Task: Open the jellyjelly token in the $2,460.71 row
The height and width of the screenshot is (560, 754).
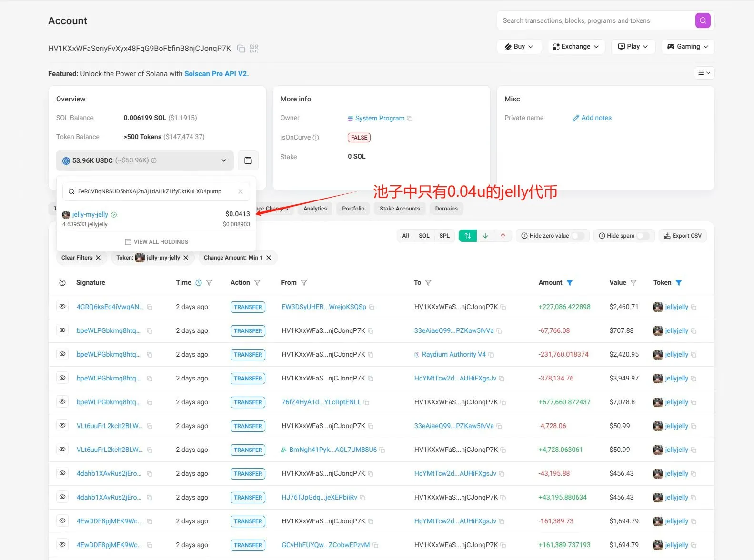Action: point(676,307)
